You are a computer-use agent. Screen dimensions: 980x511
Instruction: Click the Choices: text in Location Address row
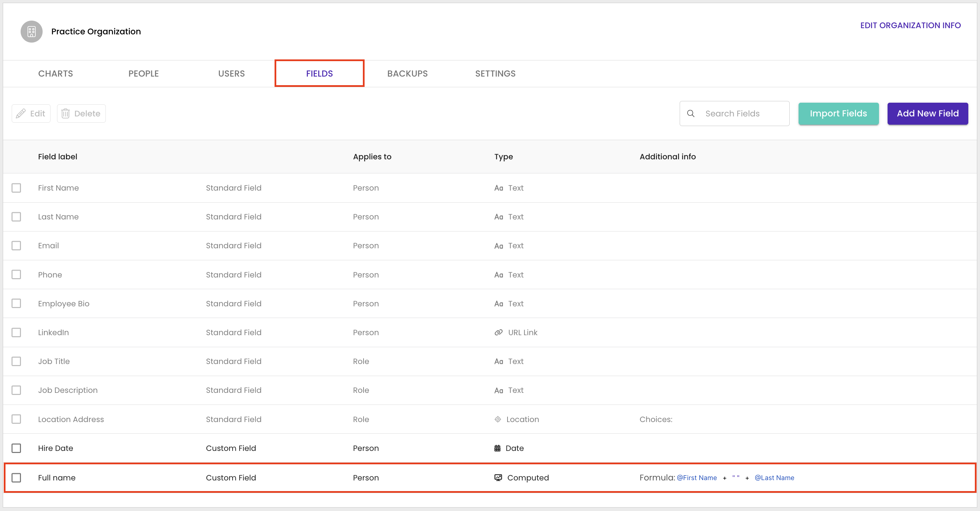point(656,419)
